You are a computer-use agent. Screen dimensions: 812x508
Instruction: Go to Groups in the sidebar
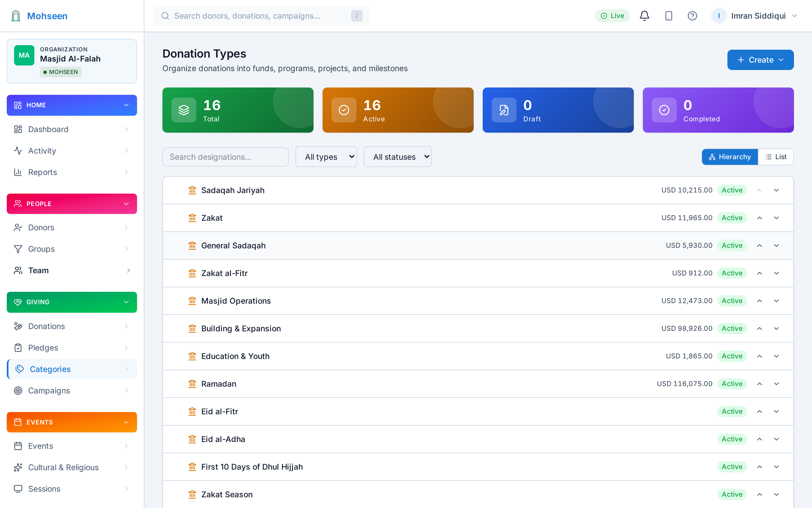[x=72, y=249]
